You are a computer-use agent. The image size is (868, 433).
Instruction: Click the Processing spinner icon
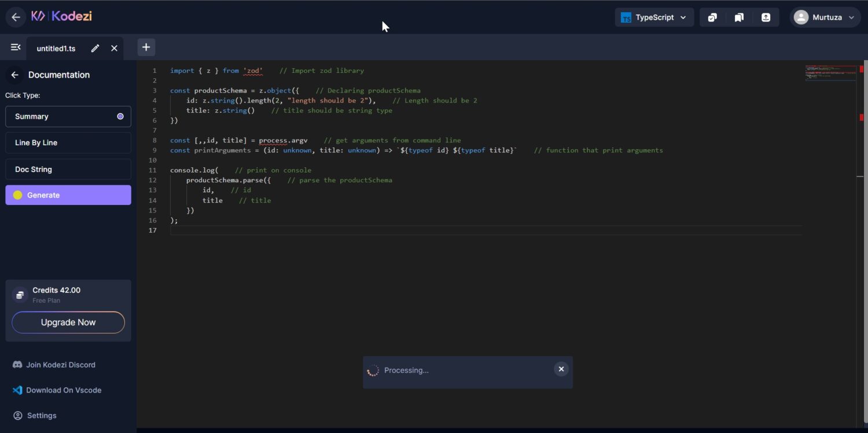(x=373, y=370)
